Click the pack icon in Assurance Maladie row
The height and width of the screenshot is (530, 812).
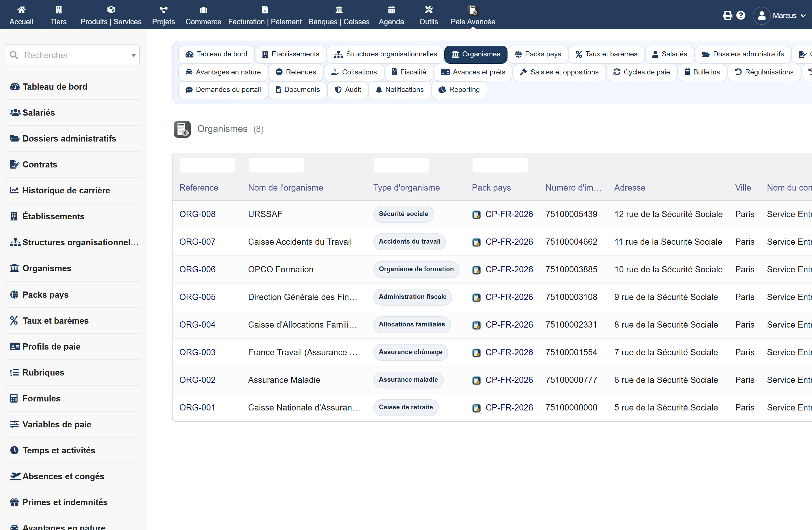click(x=476, y=380)
